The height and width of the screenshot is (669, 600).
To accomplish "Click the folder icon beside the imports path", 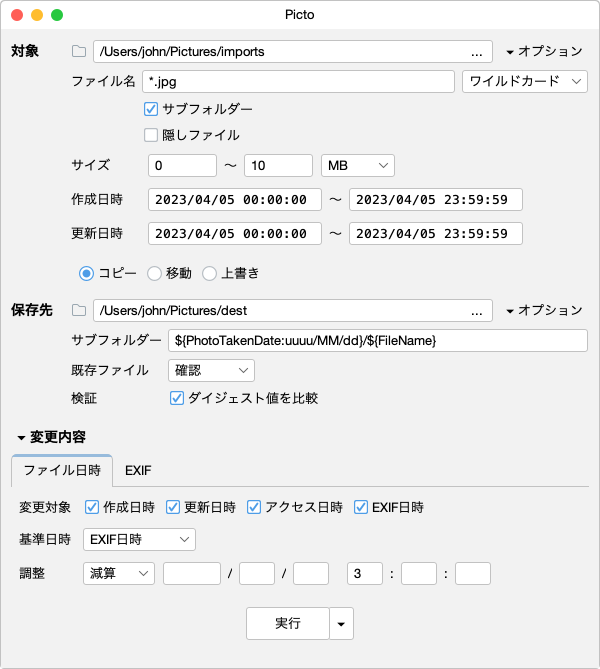I will (79, 52).
